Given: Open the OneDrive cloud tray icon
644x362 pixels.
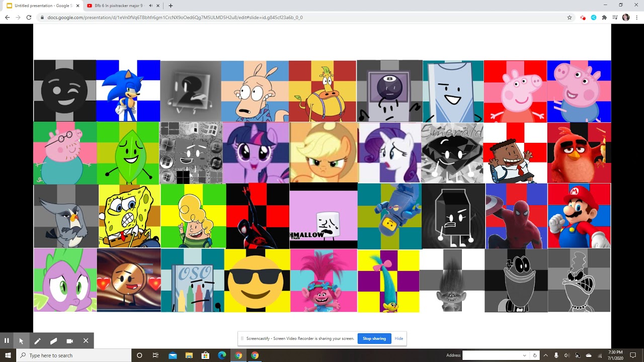Looking at the screenshot, I should pyautogui.click(x=589, y=355).
